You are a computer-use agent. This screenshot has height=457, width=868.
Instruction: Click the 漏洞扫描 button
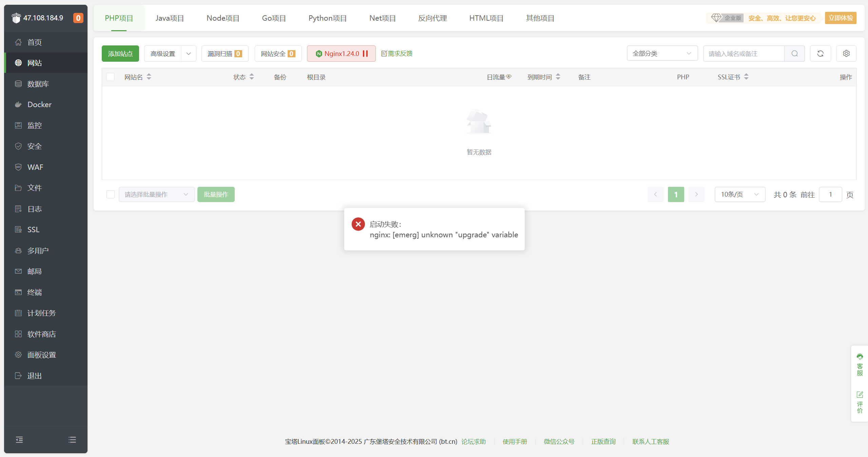click(x=225, y=54)
